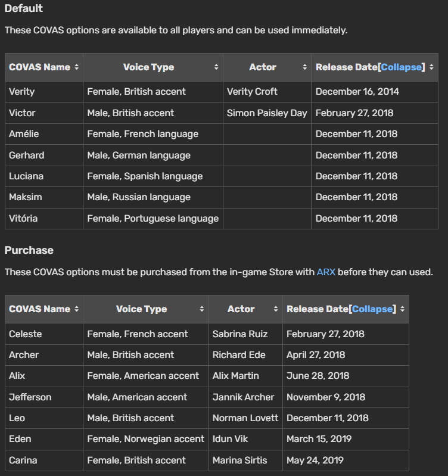Click the March 15, 2019 date
Screen dimensions: 448x476
pyautogui.click(x=319, y=439)
